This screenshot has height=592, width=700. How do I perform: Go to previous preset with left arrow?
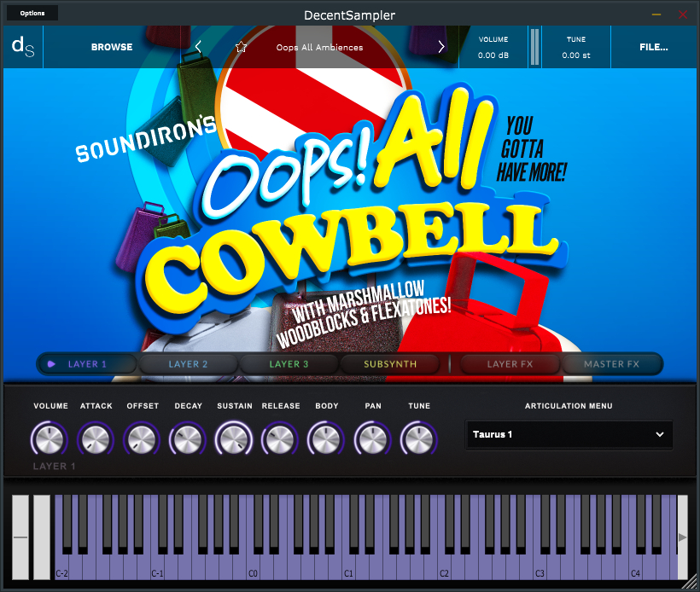[198, 46]
